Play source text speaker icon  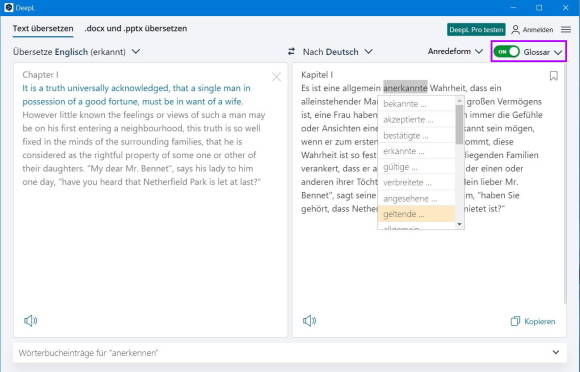[x=30, y=321]
